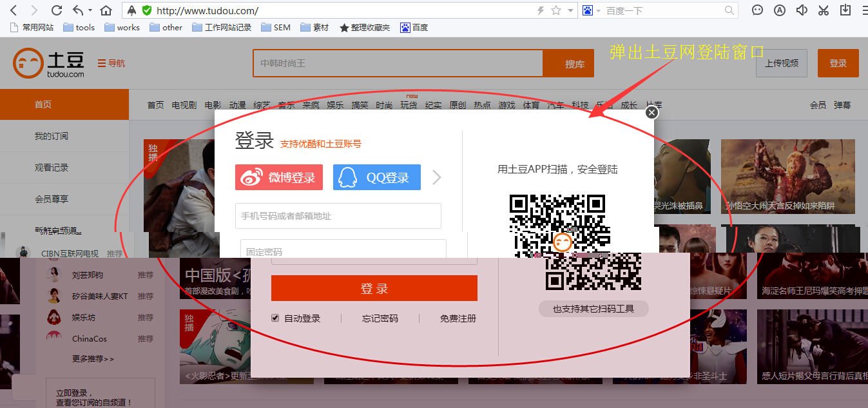Open the download manager icon
Screen dimensions: 868x408
pyautogui.click(x=844, y=10)
